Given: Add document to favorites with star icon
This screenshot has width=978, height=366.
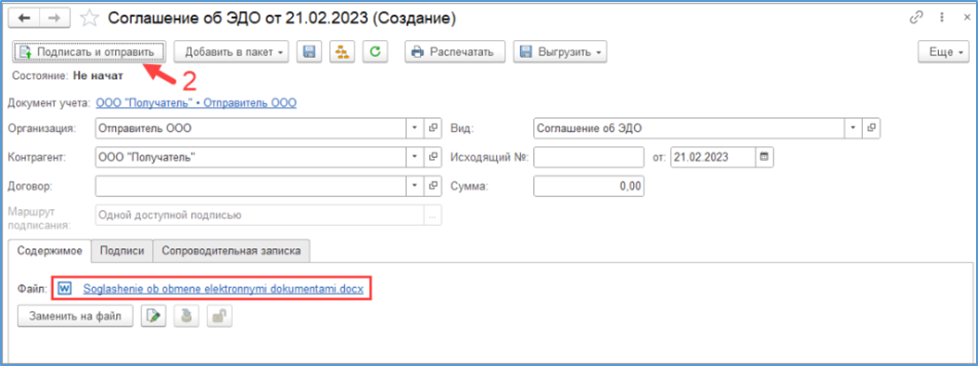Looking at the screenshot, I should (90, 19).
